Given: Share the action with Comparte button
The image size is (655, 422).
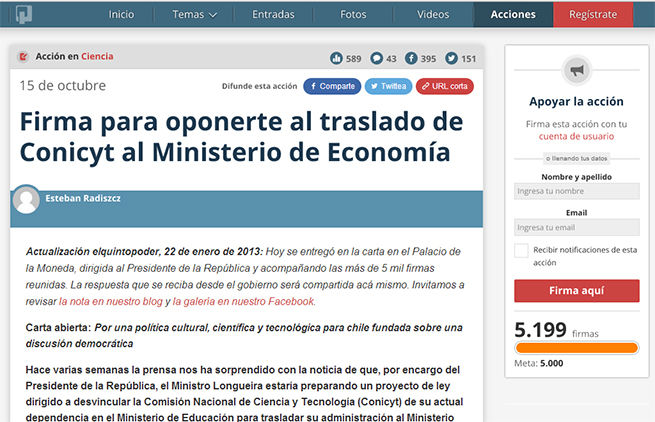Looking at the screenshot, I should (332, 86).
